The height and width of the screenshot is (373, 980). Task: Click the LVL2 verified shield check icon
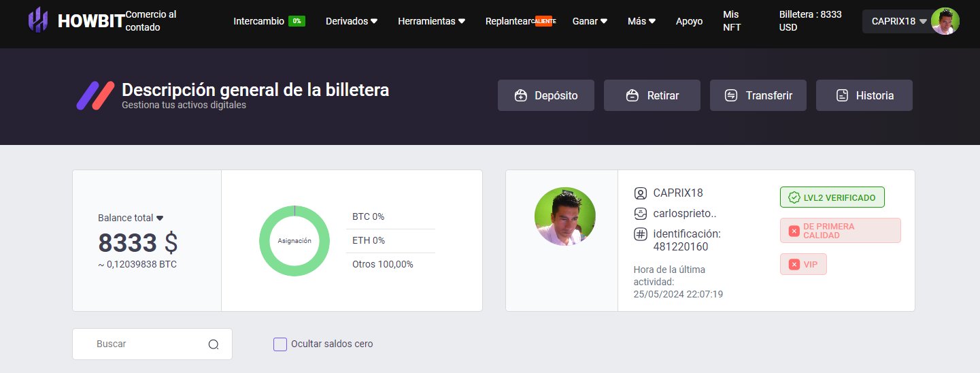[x=794, y=197]
